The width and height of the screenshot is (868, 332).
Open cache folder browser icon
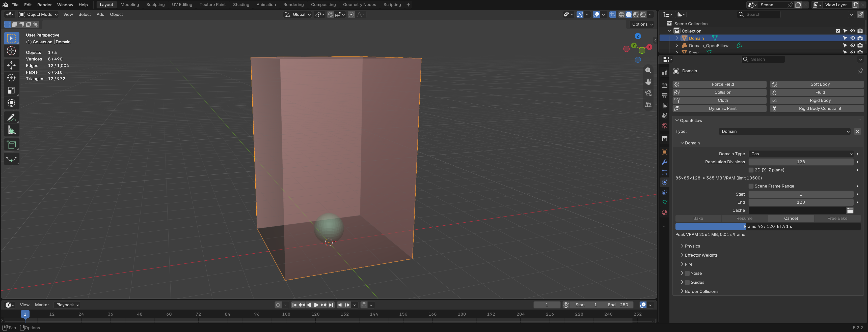click(850, 210)
